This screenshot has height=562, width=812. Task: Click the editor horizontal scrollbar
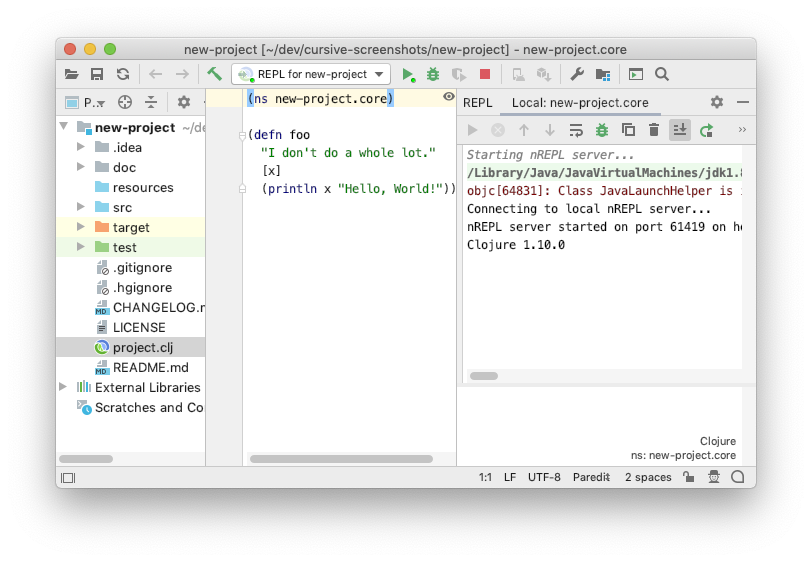[341, 459]
